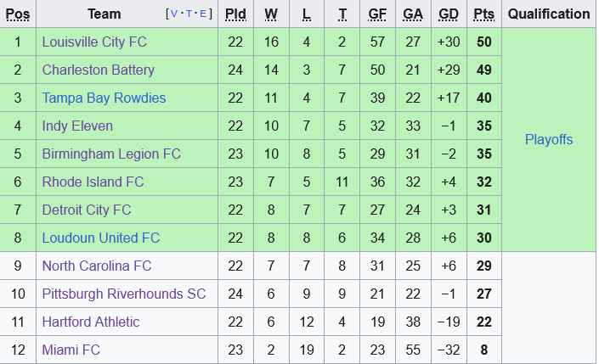Click the Playoffs qualification link
The height and width of the screenshot is (364, 599).
click(549, 139)
